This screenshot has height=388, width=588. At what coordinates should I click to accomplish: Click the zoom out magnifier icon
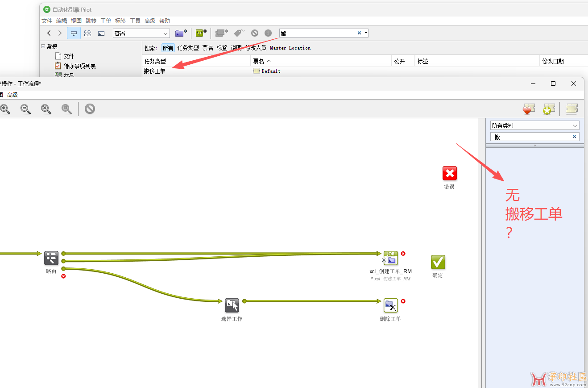[x=25, y=109]
